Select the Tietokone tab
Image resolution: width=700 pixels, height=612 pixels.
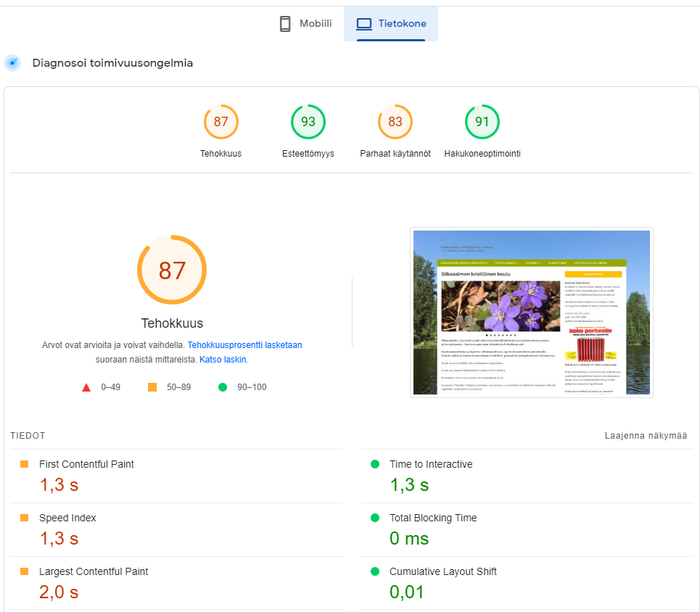pos(391,24)
